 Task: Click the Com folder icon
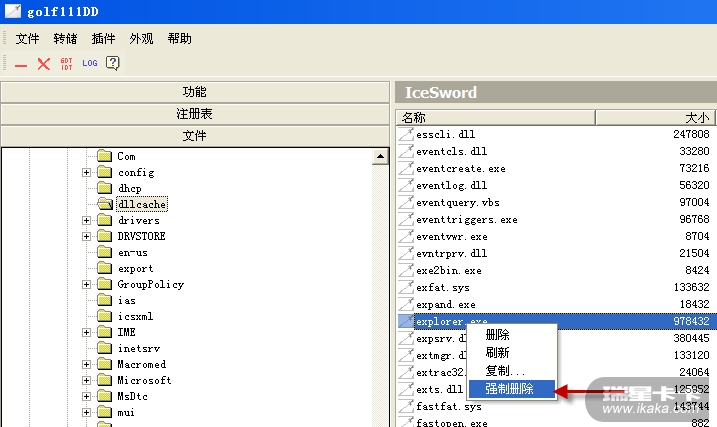(x=105, y=156)
